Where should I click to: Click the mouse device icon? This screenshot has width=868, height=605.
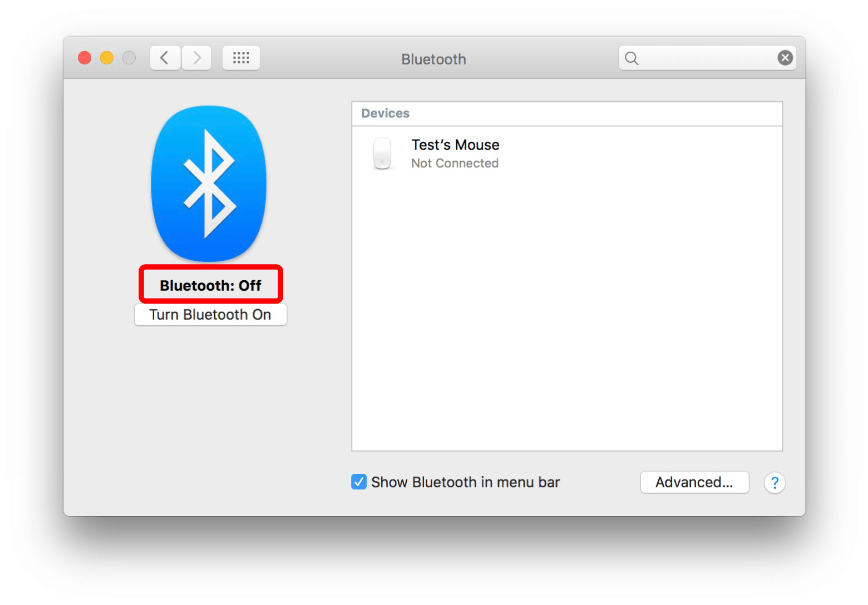[382, 153]
